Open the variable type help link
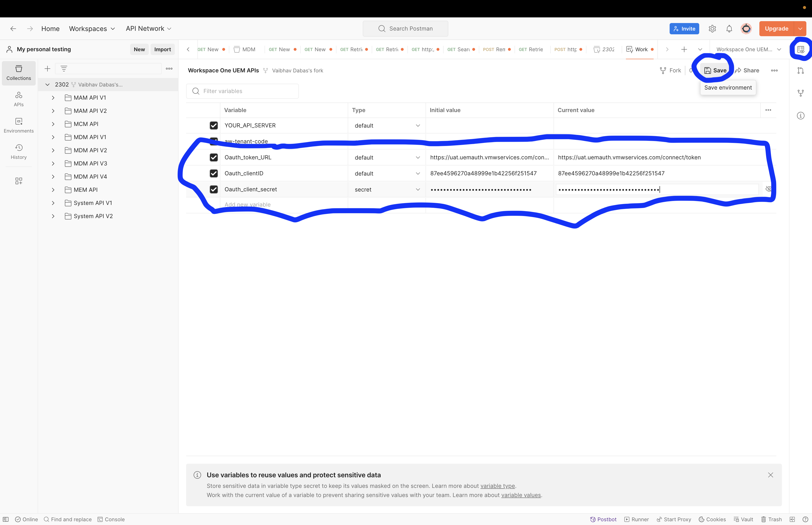The width and height of the screenshot is (812, 525). coord(497,486)
